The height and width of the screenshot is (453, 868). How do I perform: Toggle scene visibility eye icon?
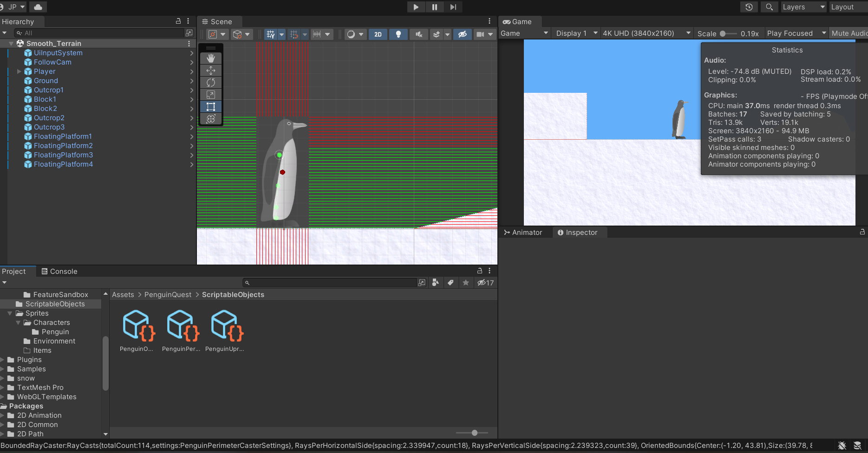coord(462,34)
